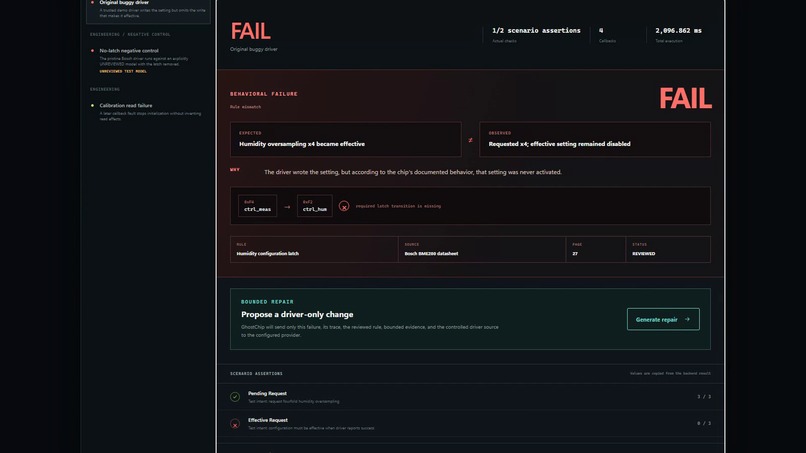Click the WHY explanation text
The height and width of the screenshot is (453, 806).
coord(413,172)
